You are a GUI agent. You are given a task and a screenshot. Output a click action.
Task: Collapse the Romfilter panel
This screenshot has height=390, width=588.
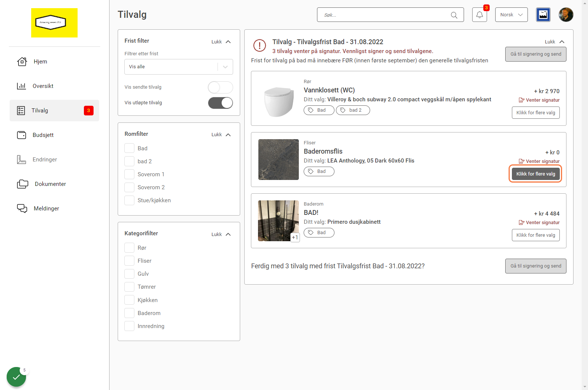(221, 135)
